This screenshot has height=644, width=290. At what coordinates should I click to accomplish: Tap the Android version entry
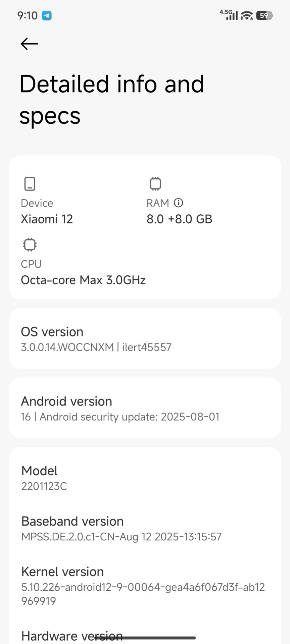pyautogui.click(x=145, y=408)
